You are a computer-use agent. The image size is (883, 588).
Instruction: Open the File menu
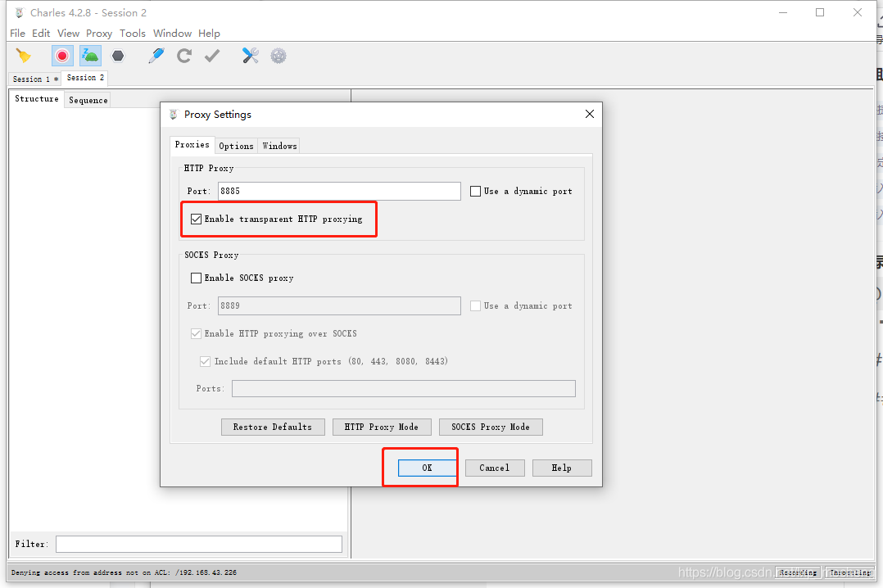pyautogui.click(x=17, y=34)
